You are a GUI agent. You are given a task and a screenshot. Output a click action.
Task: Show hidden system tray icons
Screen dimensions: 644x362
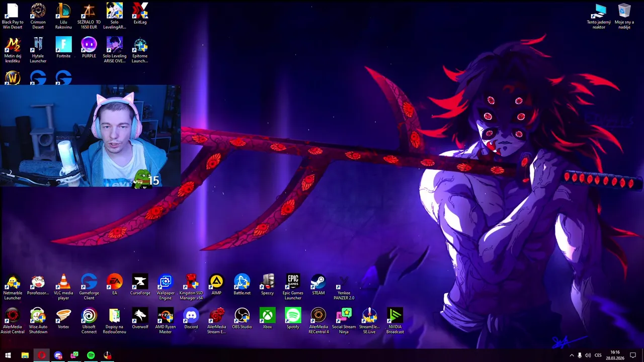(572, 355)
